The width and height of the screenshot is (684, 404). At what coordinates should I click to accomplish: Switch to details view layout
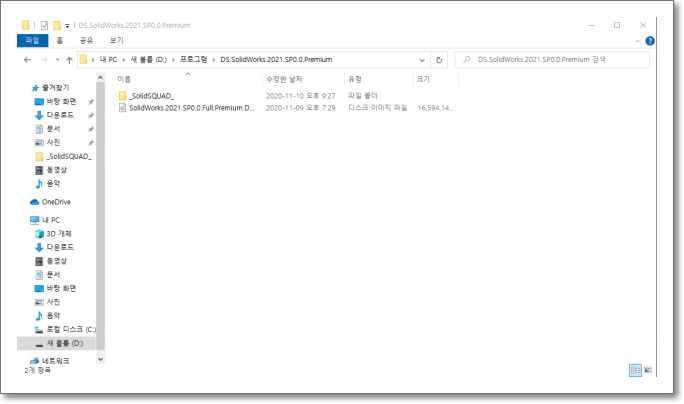[x=636, y=370]
